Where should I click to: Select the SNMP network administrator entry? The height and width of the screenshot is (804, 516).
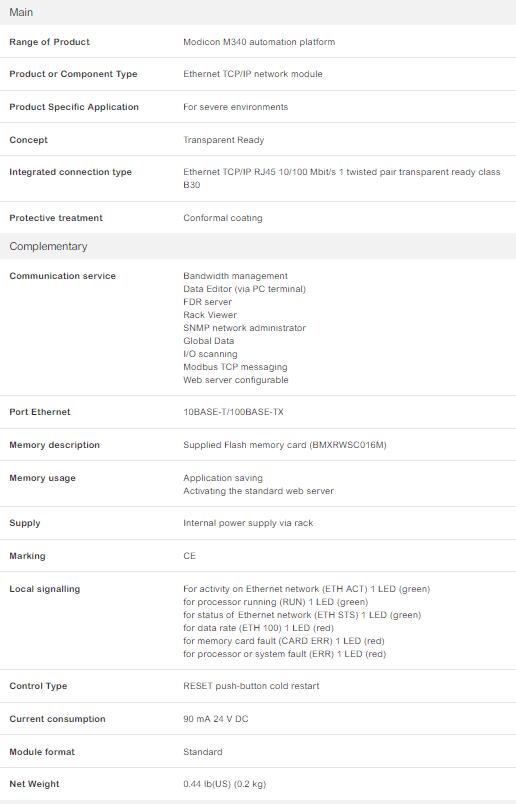pos(244,328)
